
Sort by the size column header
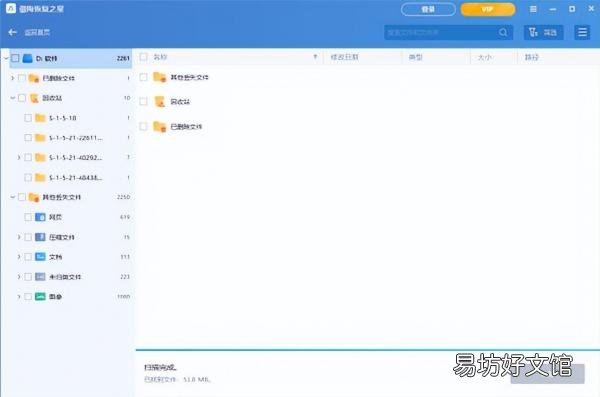pos(484,57)
